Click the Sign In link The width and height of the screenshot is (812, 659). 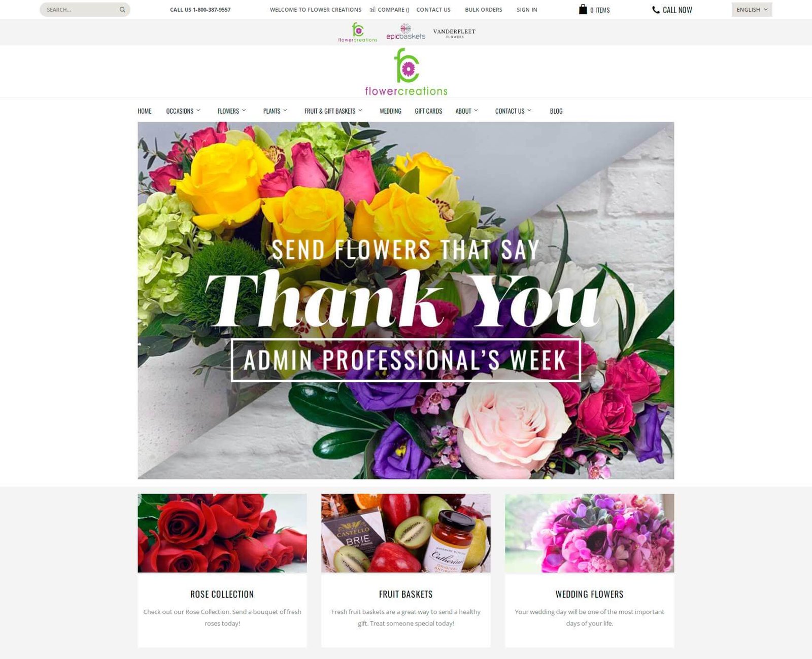pos(527,10)
